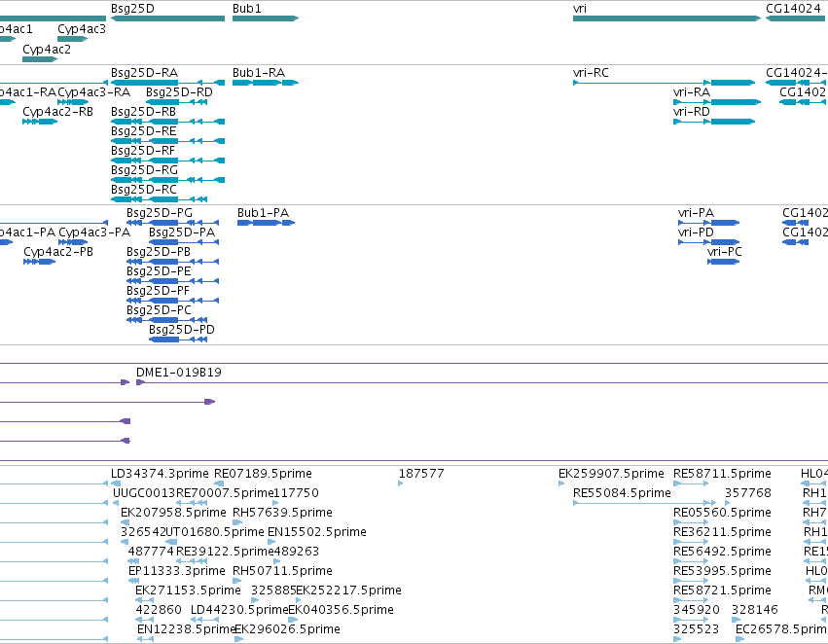
Task: Select transcript Bsg25D-RB
Action: [x=167, y=122]
